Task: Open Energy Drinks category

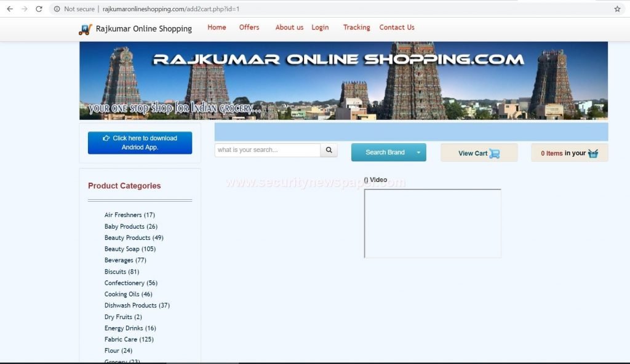Action: click(x=130, y=328)
